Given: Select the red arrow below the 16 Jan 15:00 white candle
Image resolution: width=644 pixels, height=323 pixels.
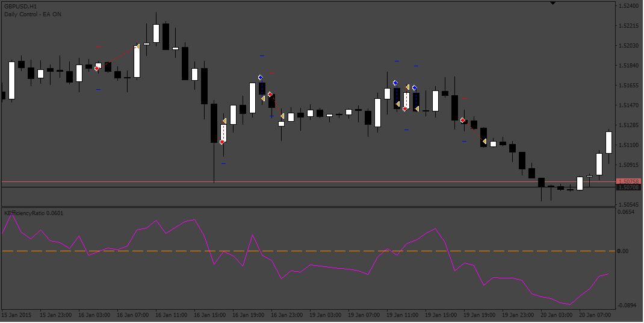Looking at the screenshot, I should [x=222, y=142].
